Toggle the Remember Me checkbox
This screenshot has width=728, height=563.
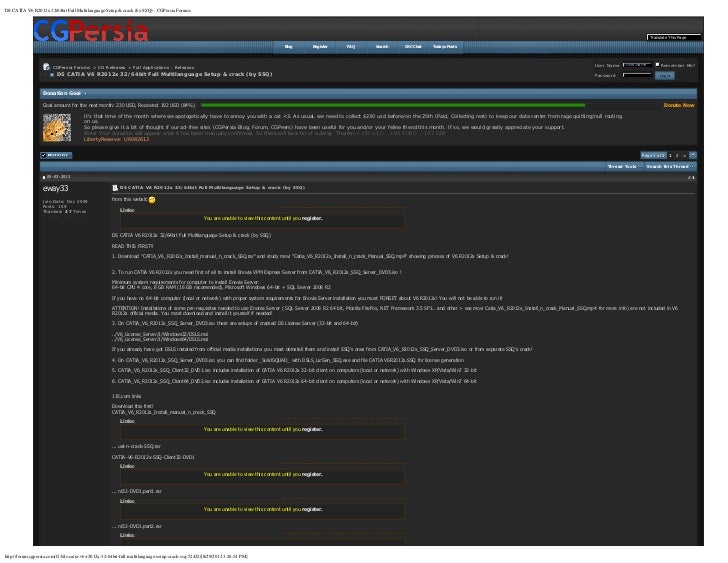pos(657,65)
